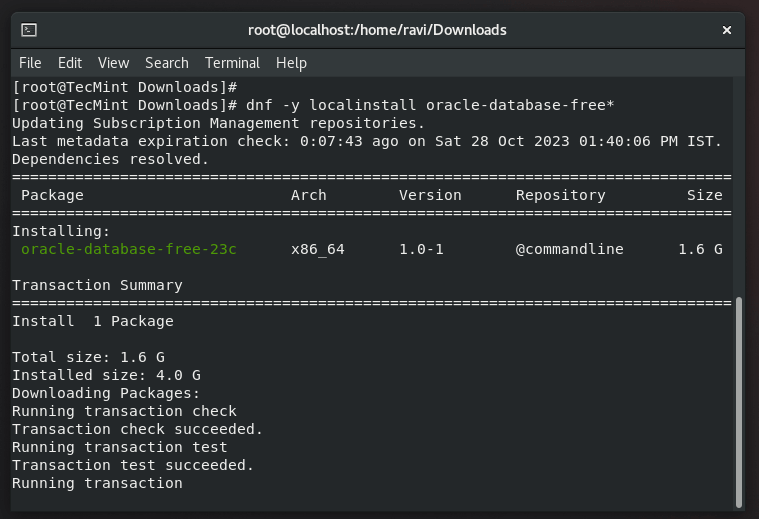
Task: Open the Edit menu
Action: click(x=70, y=63)
